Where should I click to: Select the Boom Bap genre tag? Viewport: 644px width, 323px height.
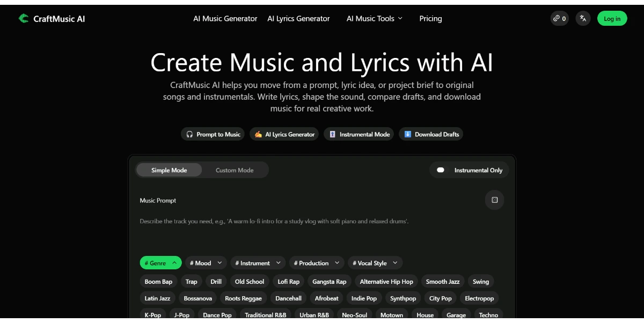point(158,282)
